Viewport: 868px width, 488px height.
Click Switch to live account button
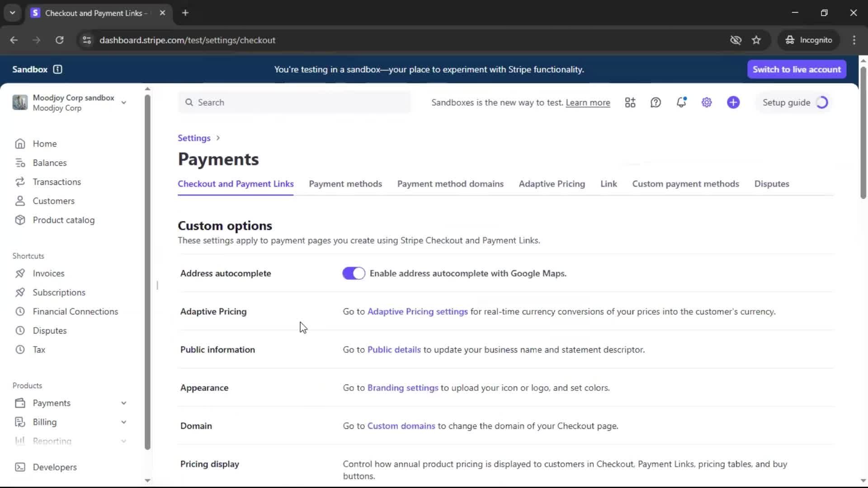[x=797, y=69]
